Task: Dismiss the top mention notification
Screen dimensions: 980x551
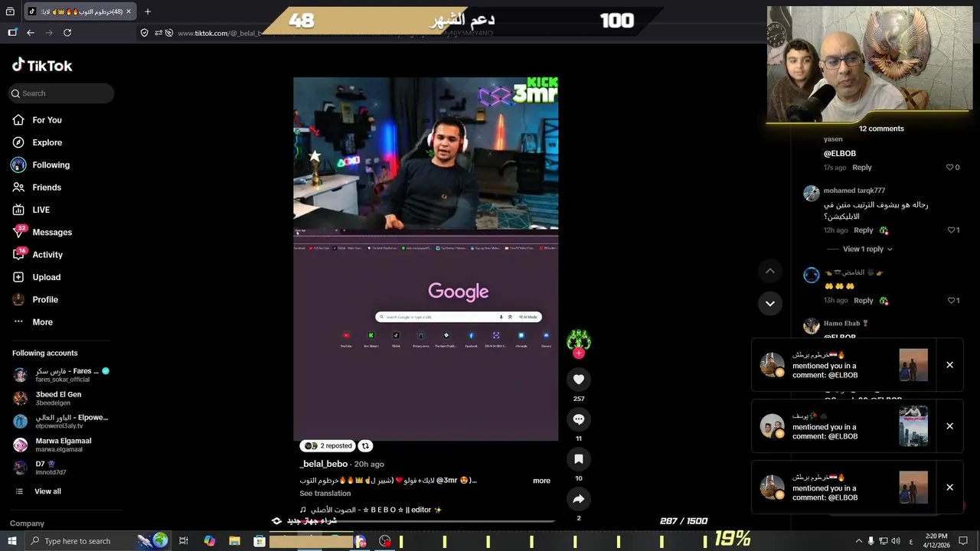Action: coord(949,365)
